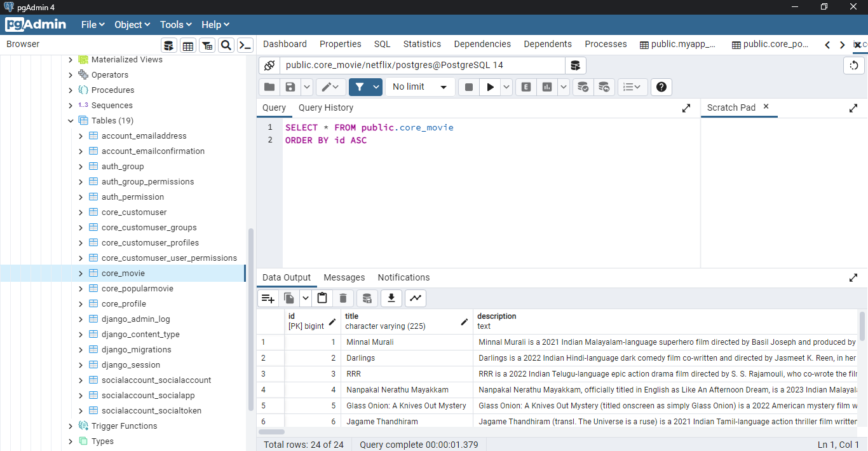Open the File menu
This screenshot has width=868, height=451.
[x=93, y=24]
